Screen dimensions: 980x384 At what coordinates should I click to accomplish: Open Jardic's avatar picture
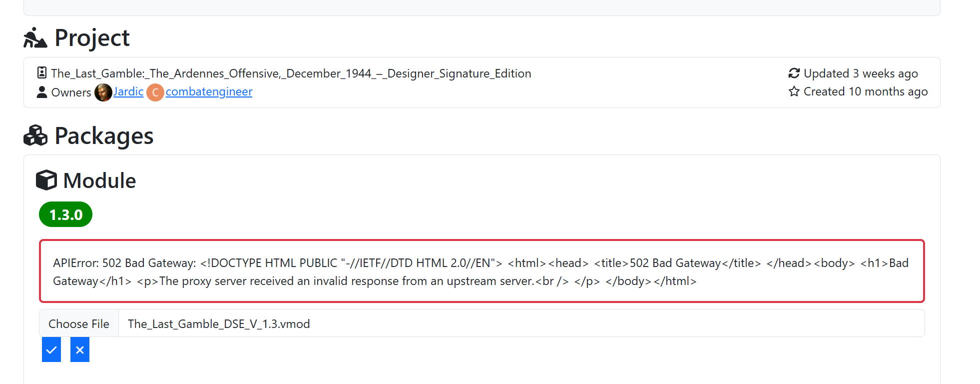(103, 92)
